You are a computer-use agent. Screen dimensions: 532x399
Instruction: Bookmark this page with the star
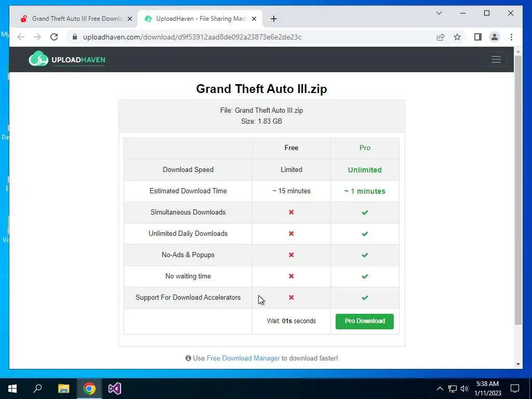click(x=457, y=37)
